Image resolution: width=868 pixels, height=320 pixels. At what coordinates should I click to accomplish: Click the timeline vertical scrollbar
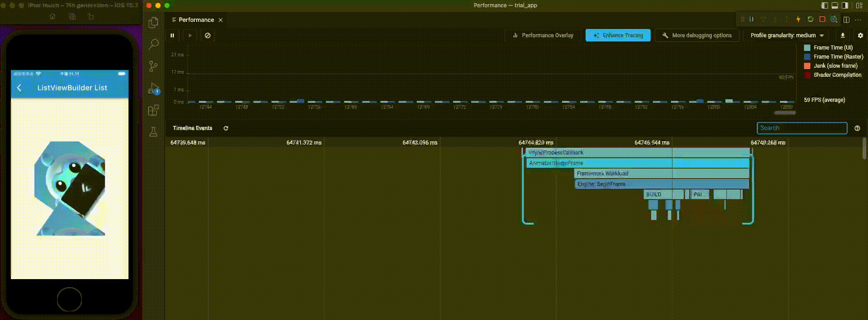click(864, 148)
